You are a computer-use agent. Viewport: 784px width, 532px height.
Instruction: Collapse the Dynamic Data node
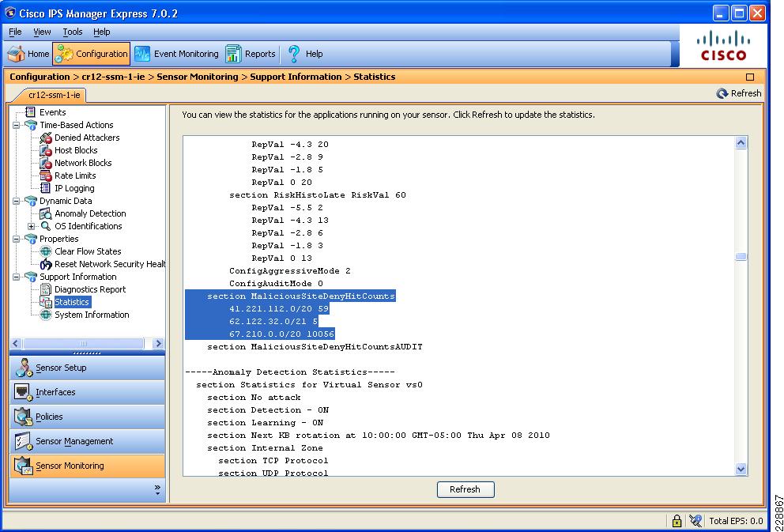click(x=17, y=201)
